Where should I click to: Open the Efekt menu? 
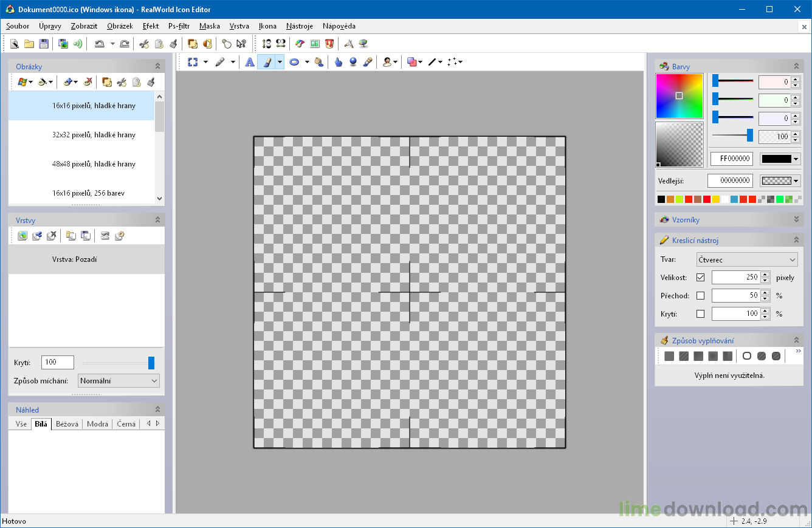pos(151,26)
